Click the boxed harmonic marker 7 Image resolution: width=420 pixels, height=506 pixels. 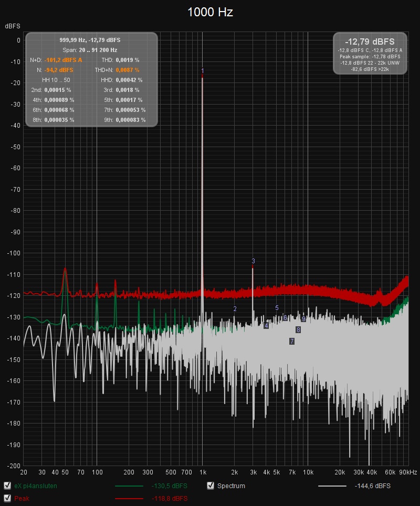click(292, 341)
